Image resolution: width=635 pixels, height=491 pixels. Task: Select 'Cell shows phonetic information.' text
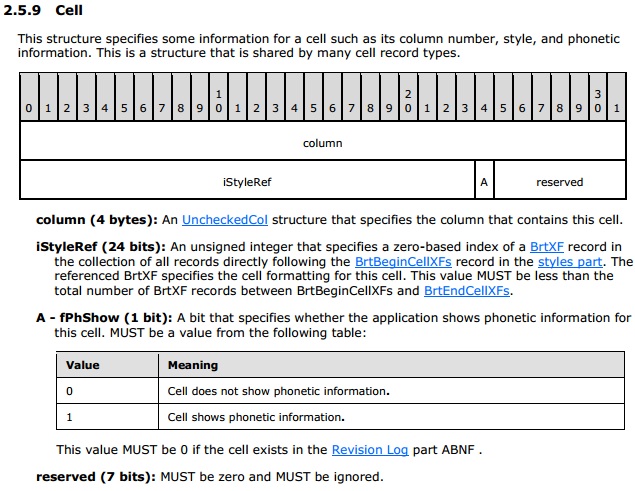[x=256, y=417]
